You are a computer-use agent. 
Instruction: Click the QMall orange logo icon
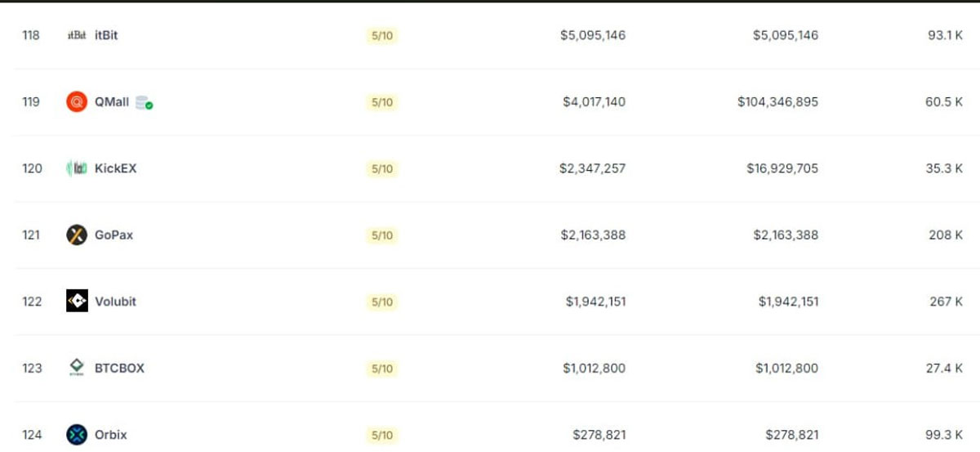click(77, 102)
